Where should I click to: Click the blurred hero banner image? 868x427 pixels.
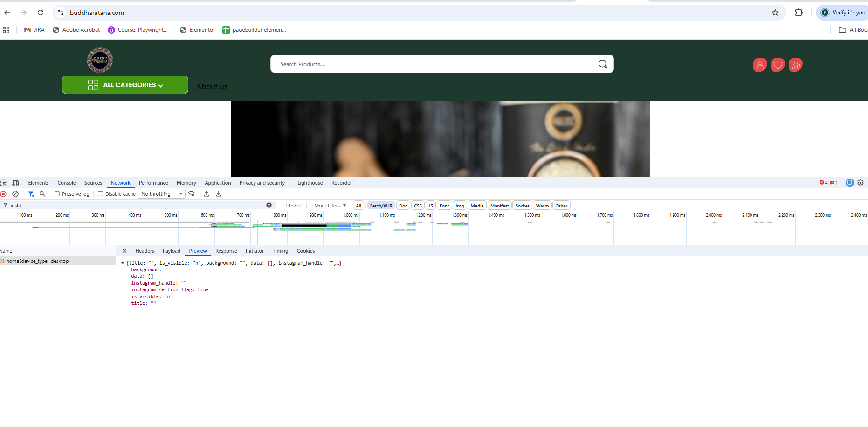[x=441, y=139]
